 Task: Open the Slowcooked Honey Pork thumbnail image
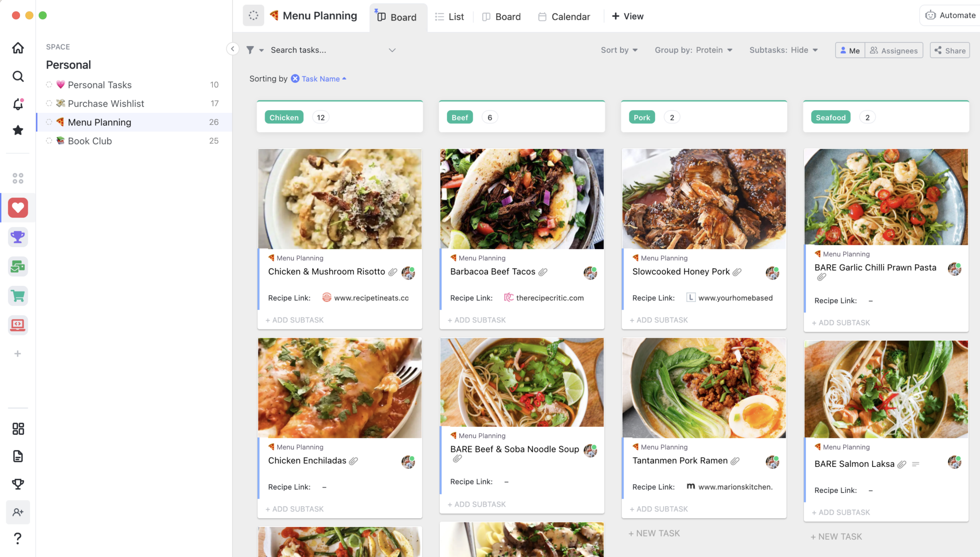[703, 198]
